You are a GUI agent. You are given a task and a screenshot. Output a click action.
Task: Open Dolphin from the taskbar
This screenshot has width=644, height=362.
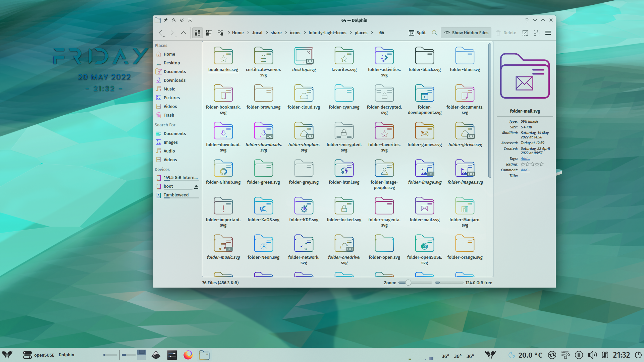click(x=204, y=355)
